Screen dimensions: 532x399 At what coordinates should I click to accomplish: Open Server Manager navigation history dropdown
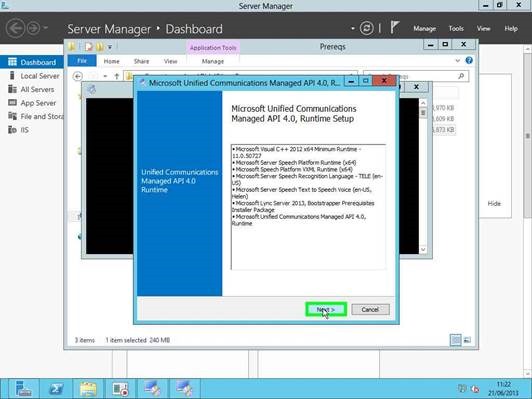click(46, 28)
